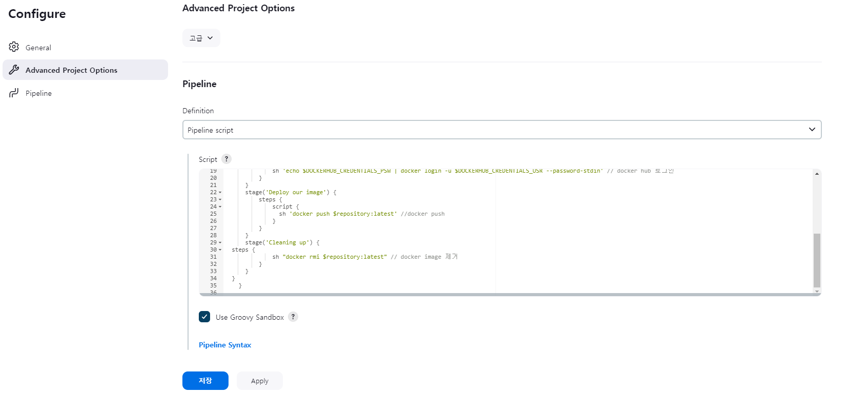The height and width of the screenshot is (414, 868).
Task: Click the script editor scroll down arrow
Action: (817, 291)
